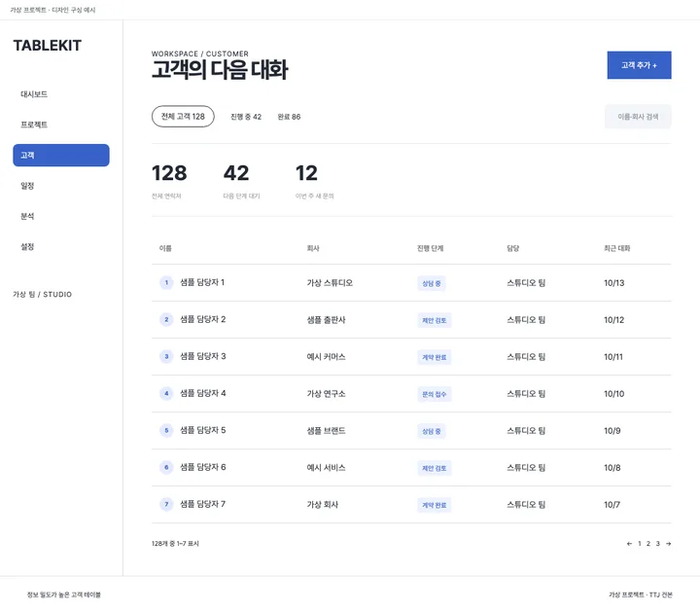Click the previous page arrow
The height and width of the screenshot is (612, 700).
click(629, 544)
